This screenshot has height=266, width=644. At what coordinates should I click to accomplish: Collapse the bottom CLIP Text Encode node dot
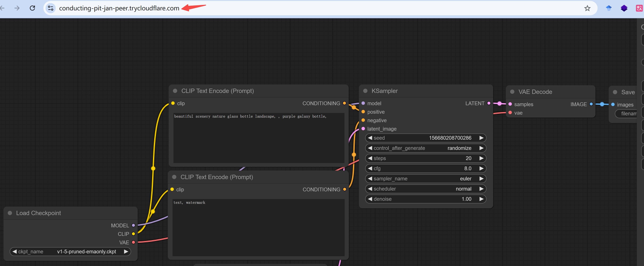(x=174, y=177)
